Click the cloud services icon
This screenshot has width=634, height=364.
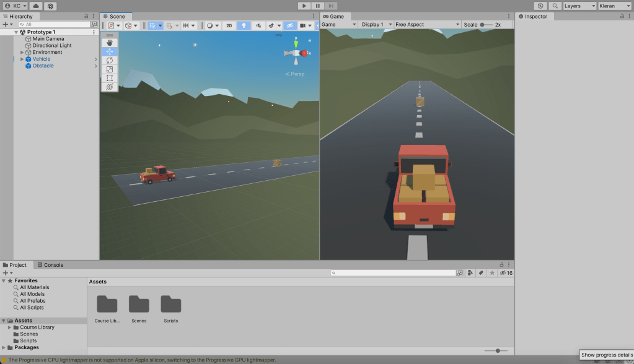point(37,6)
